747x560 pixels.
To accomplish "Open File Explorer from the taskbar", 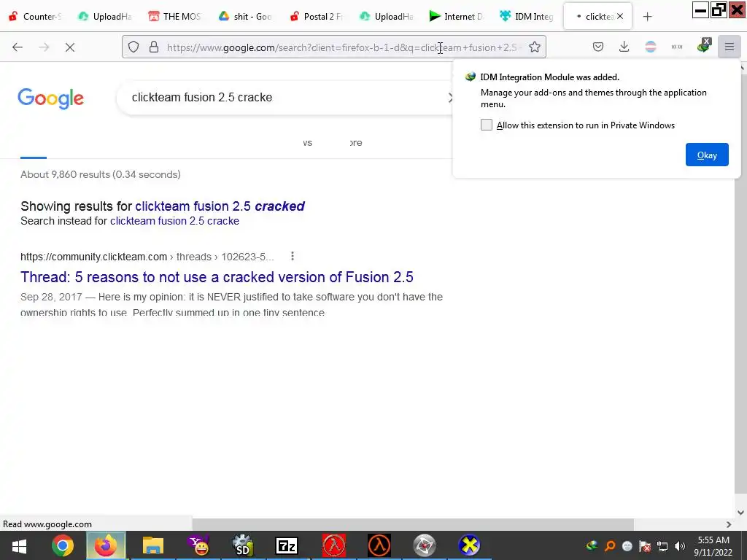I will click(153, 545).
